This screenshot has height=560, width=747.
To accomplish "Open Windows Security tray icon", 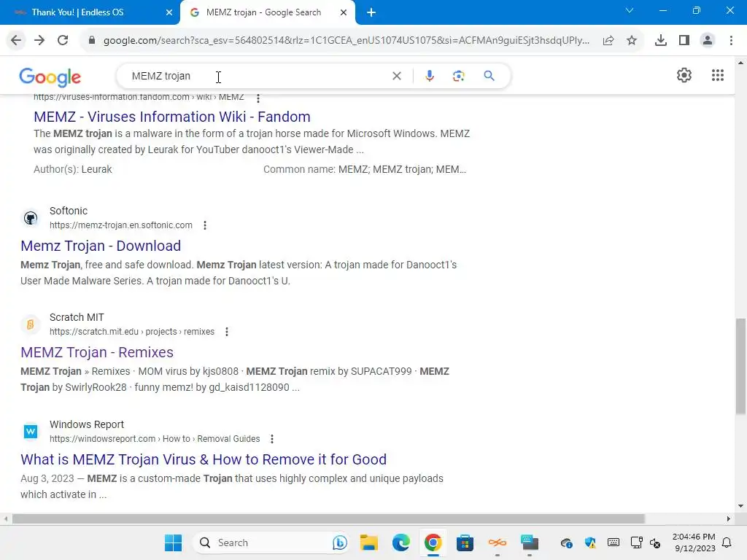I will [590, 542].
